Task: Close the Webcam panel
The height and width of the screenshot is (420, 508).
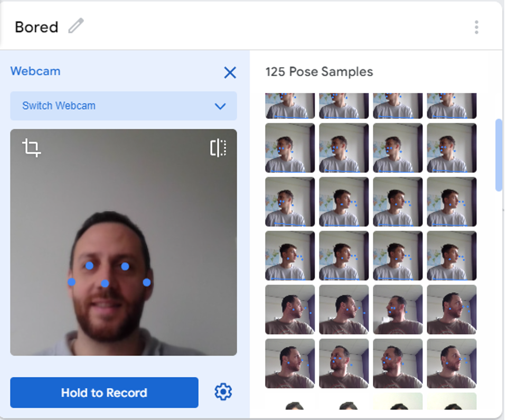Action: click(x=230, y=72)
